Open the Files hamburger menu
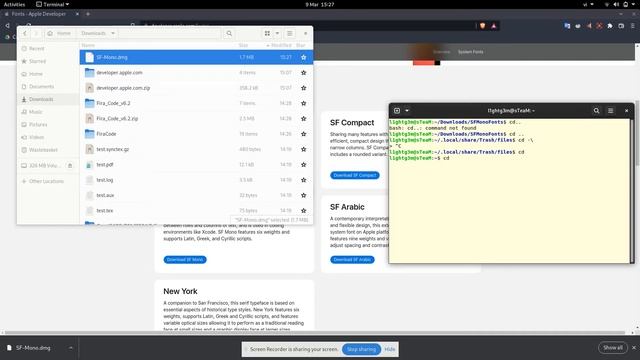The height and width of the screenshot is (360, 640). (289, 33)
